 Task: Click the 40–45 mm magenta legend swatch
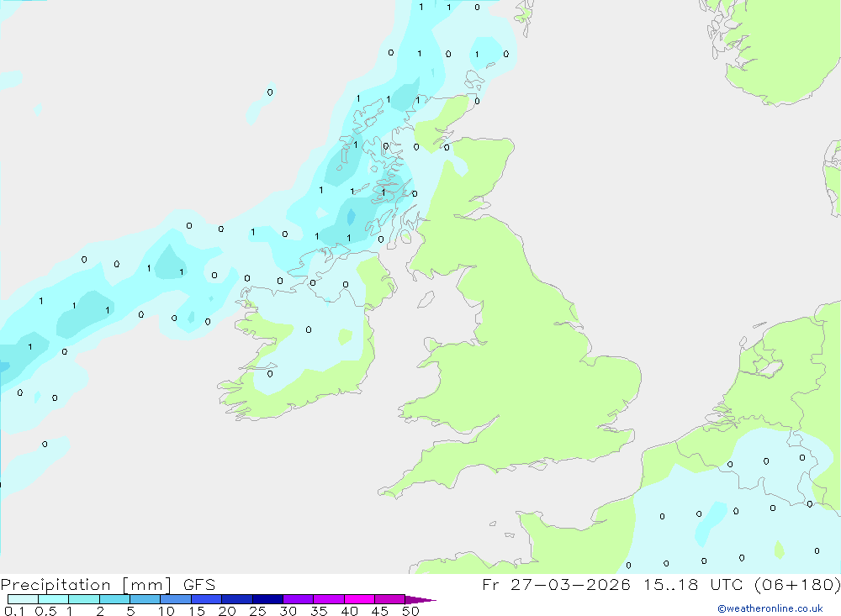359,599
